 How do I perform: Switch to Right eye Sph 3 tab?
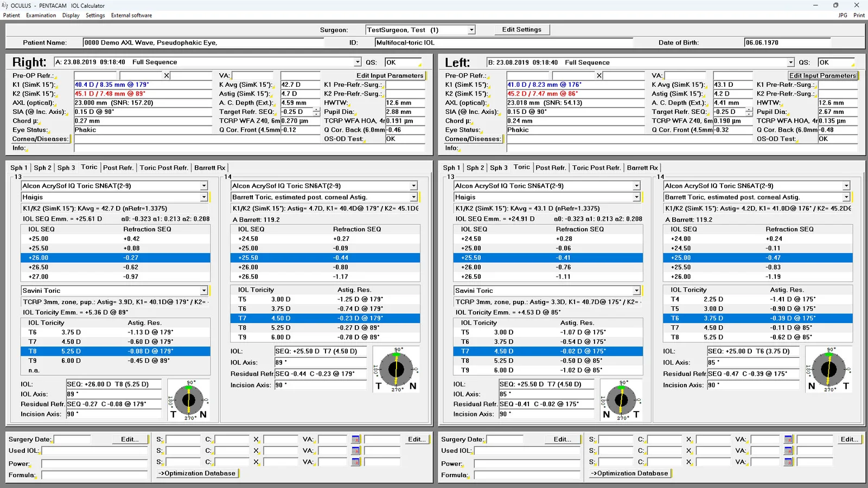pos(66,168)
